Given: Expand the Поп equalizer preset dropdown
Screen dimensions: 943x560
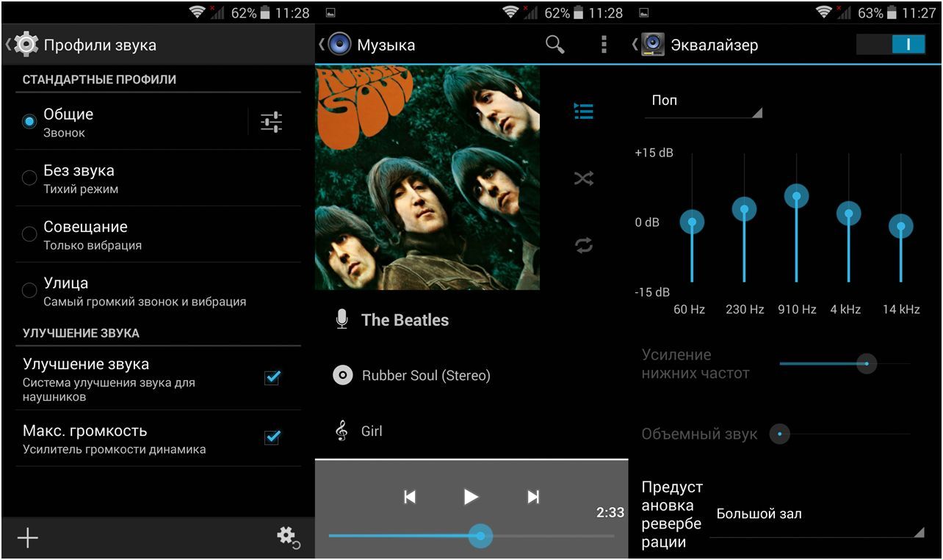Looking at the screenshot, I should click(x=703, y=101).
